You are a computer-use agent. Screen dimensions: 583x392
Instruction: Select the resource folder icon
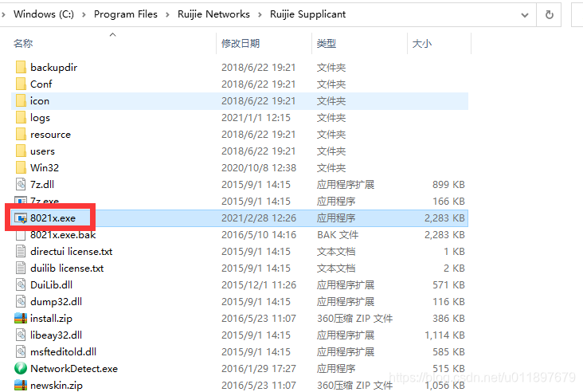click(x=21, y=135)
